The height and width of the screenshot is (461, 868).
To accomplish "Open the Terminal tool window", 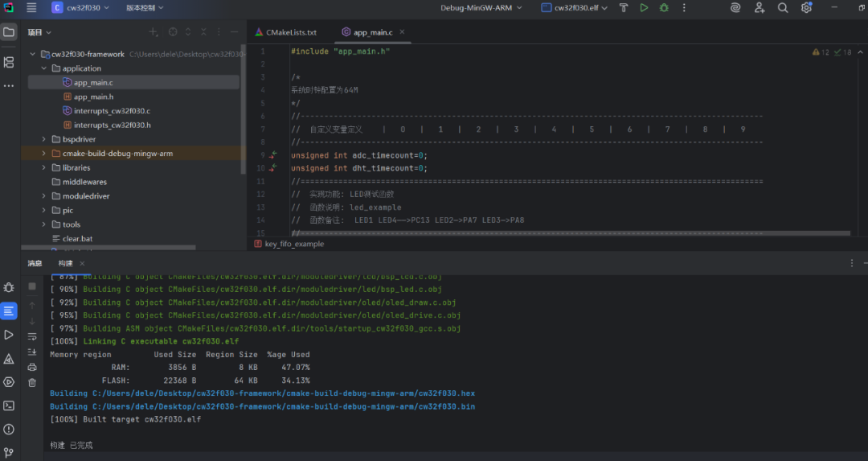I will point(9,405).
